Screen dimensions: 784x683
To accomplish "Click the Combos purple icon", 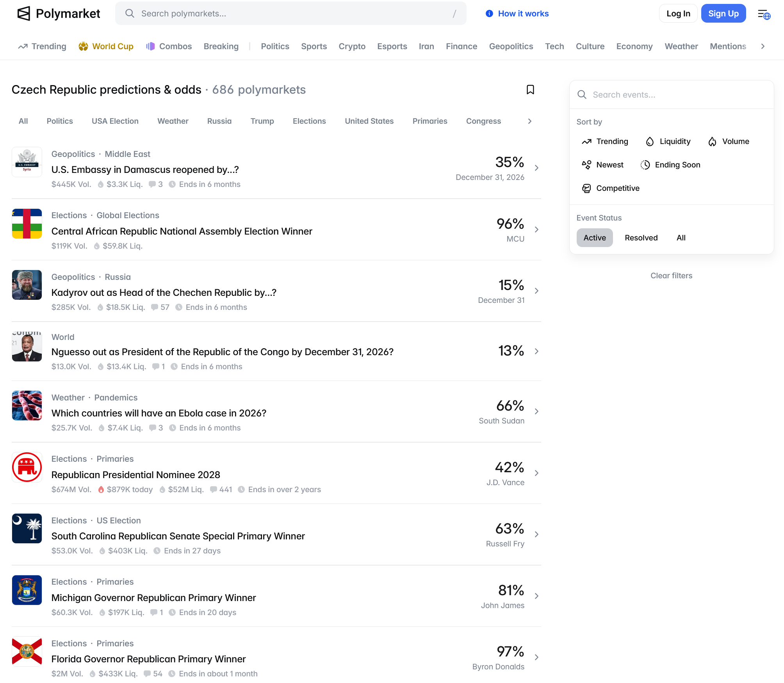I will point(150,46).
